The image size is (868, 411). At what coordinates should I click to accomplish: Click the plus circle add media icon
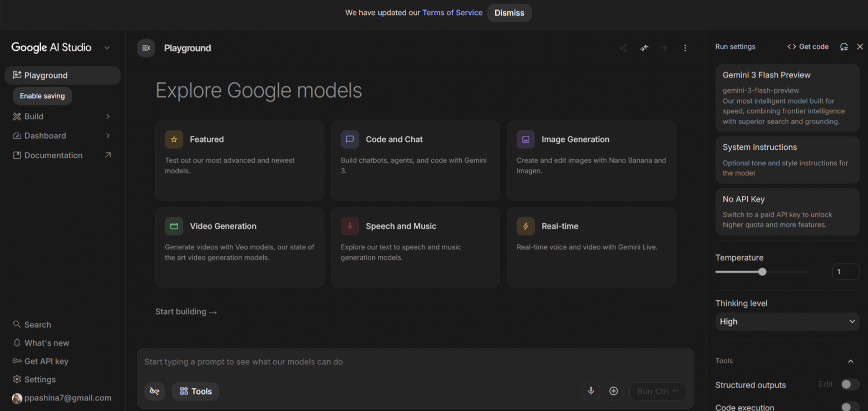point(613,391)
